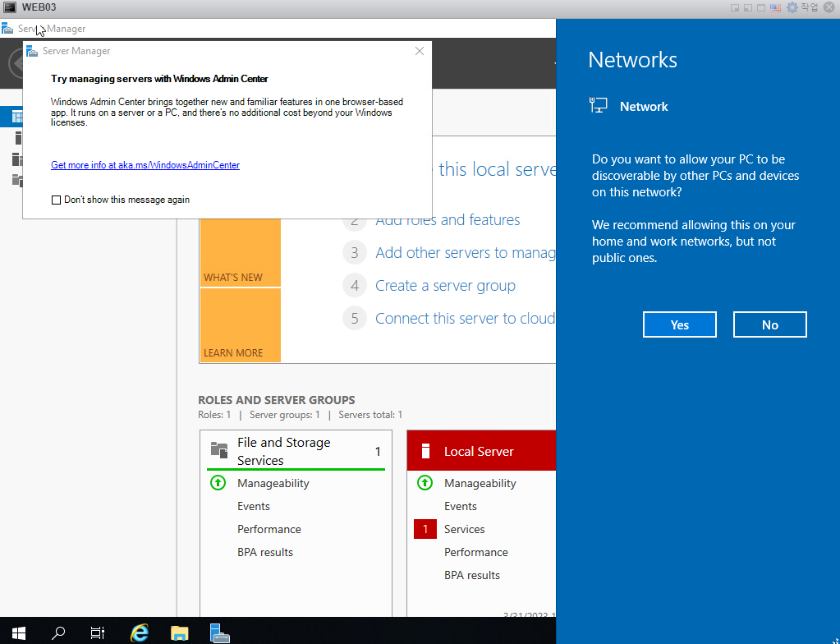
Task: Click Performance under File and Storage Services
Action: pyautogui.click(x=269, y=529)
